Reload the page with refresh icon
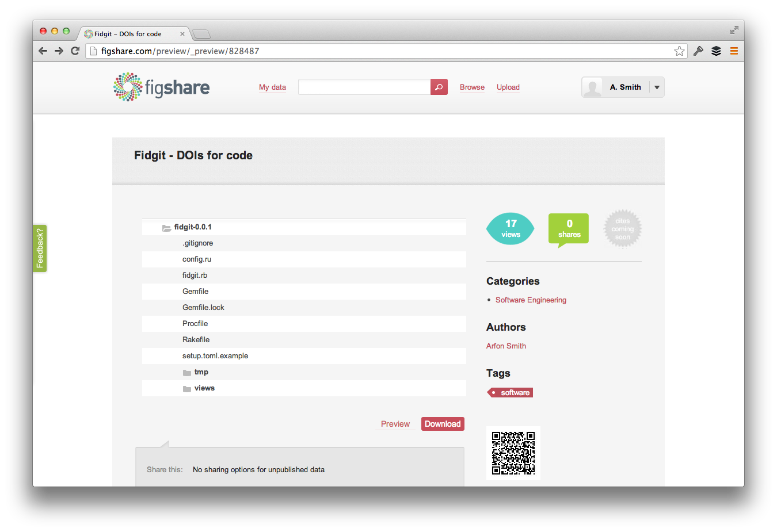The height and width of the screenshot is (532, 777). coord(75,51)
